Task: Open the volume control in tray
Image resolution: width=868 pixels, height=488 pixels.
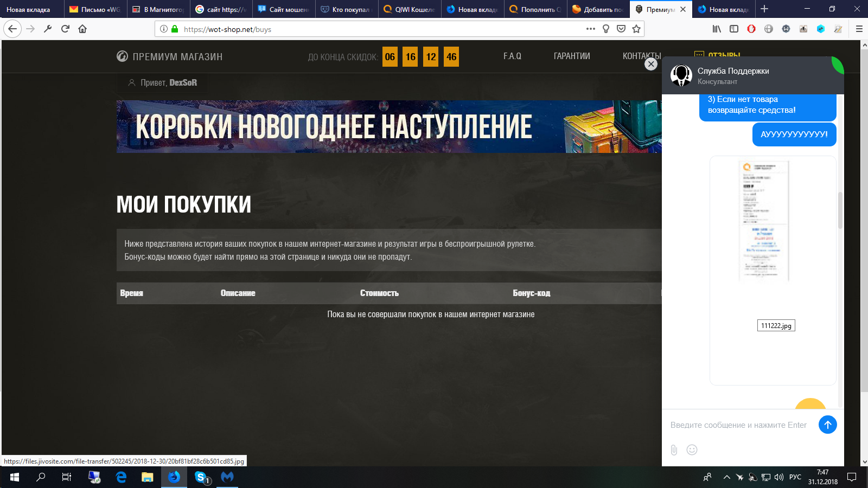Action: [779, 477]
